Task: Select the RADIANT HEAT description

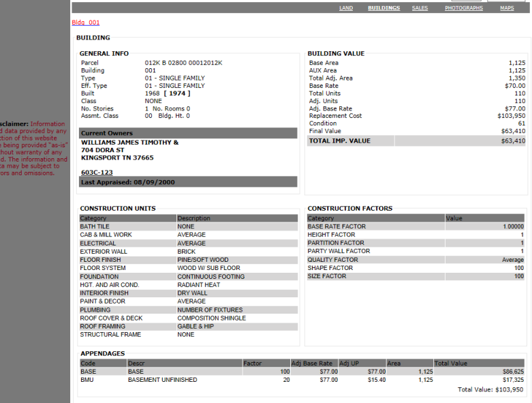Action: point(198,285)
